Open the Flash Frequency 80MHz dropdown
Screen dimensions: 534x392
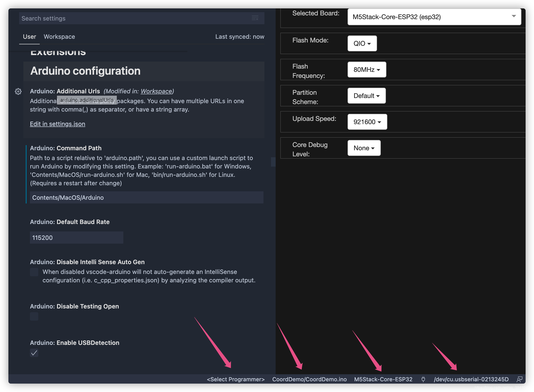tap(367, 70)
